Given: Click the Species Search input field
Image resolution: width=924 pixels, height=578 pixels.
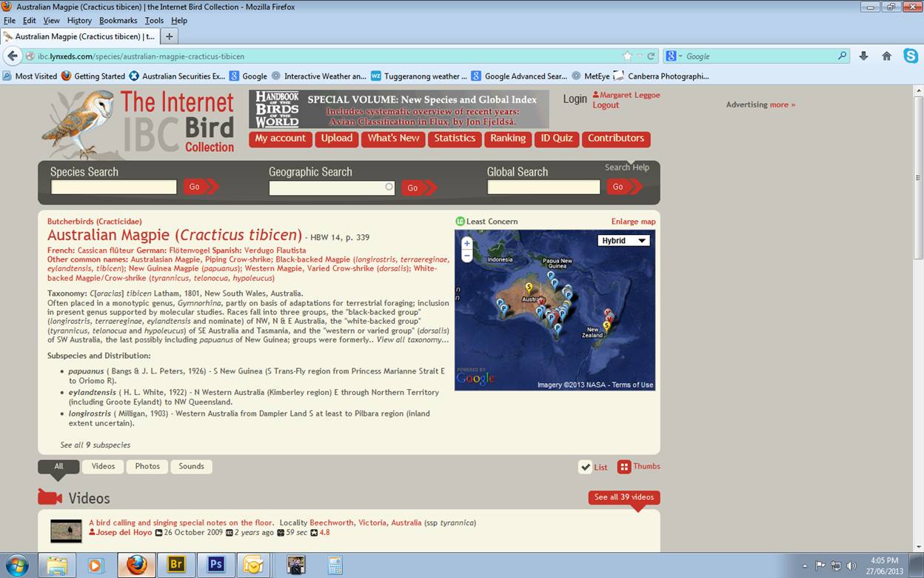Looking at the screenshot, I should pyautogui.click(x=113, y=187).
